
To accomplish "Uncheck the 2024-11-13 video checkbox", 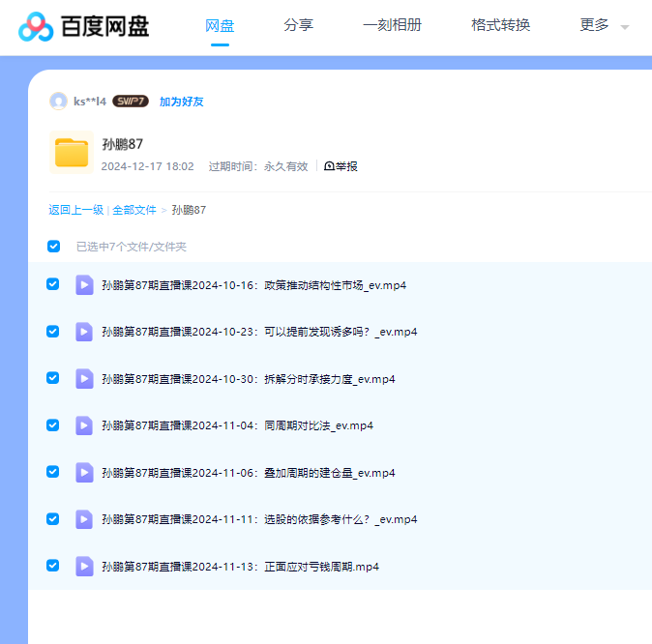I will [x=53, y=566].
